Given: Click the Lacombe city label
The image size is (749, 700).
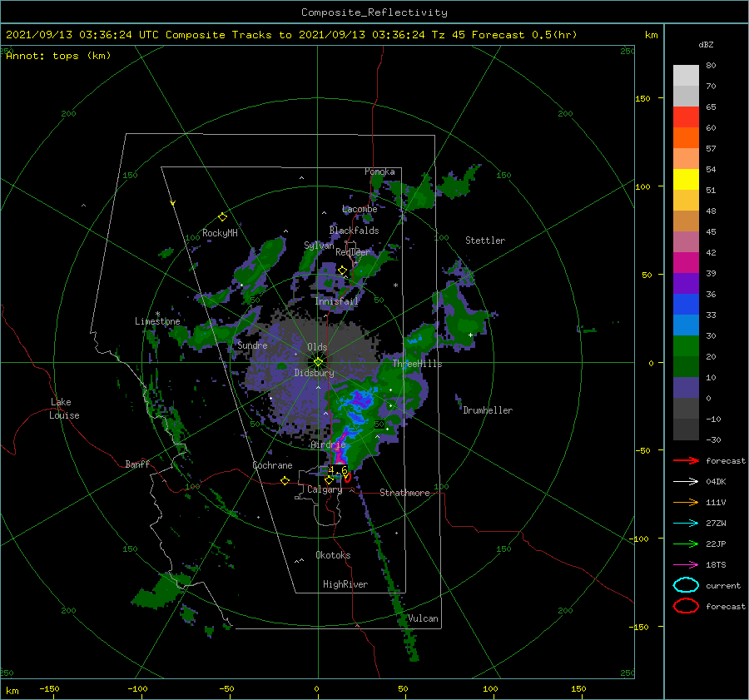Looking at the screenshot, I should coord(360,209).
